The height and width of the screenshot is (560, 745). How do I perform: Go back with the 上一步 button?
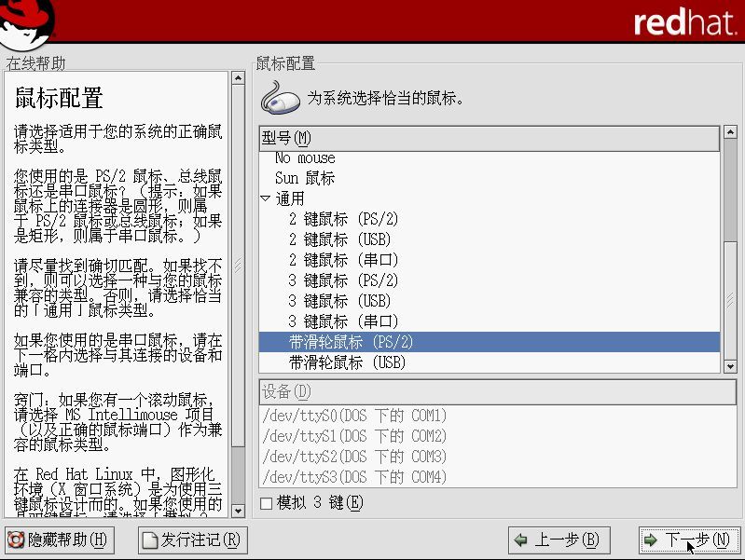click(x=559, y=540)
